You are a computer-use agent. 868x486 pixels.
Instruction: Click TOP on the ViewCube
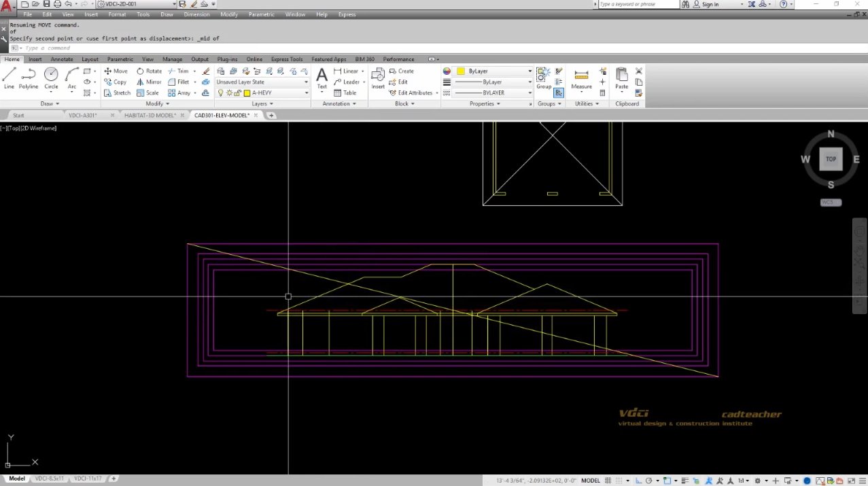click(x=831, y=158)
